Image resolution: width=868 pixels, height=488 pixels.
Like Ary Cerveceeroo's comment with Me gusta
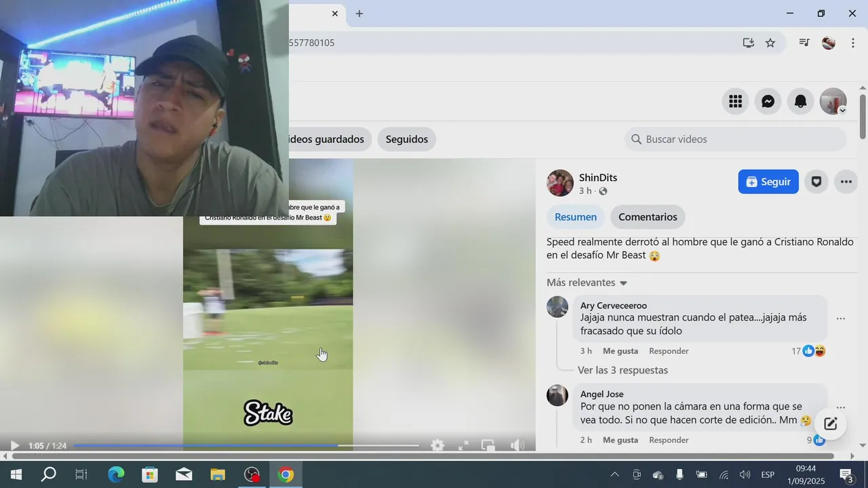click(x=620, y=351)
